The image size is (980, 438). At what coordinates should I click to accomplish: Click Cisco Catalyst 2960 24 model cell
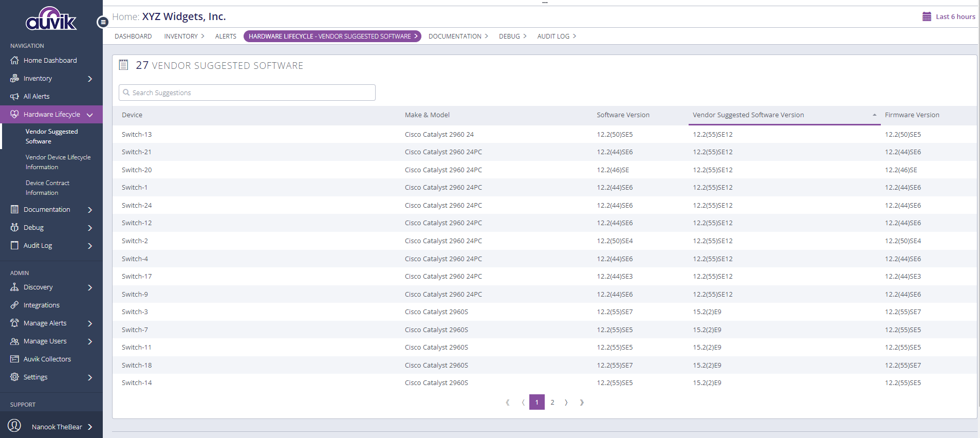pyautogui.click(x=439, y=134)
